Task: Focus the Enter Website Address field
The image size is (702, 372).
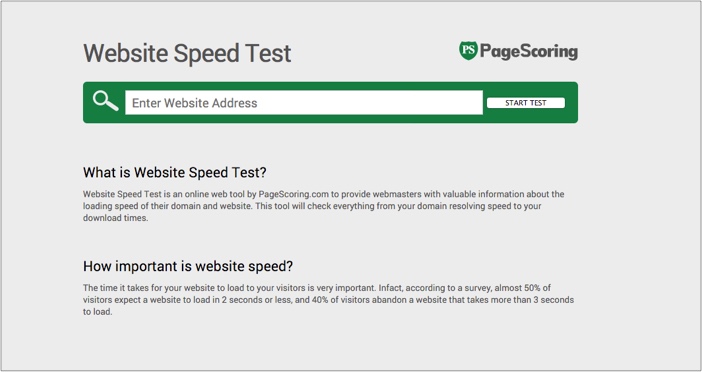Action: click(x=304, y=103)
